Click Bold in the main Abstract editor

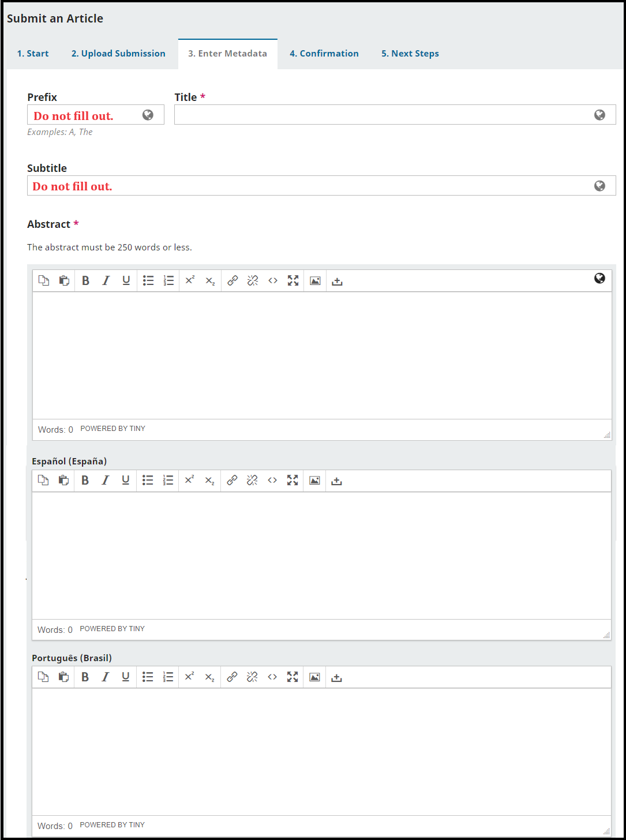[85, 280]
